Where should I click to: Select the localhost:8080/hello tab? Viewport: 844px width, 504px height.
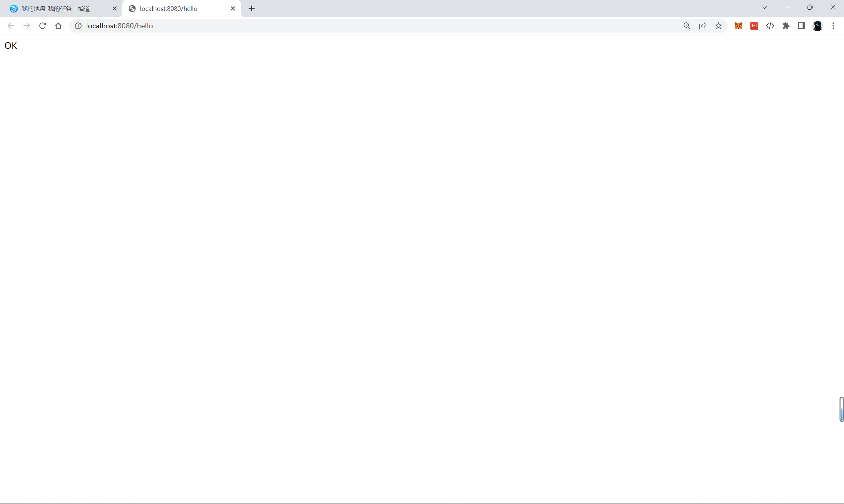[168, 9]
